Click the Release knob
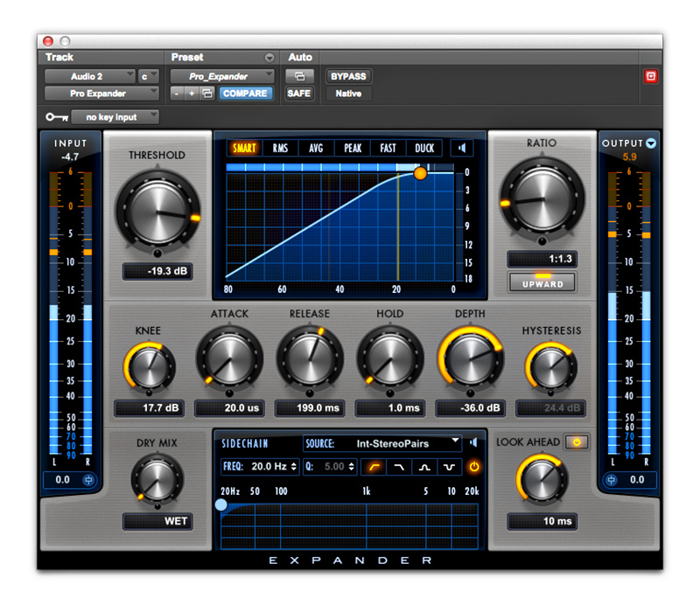 point(310,359)
